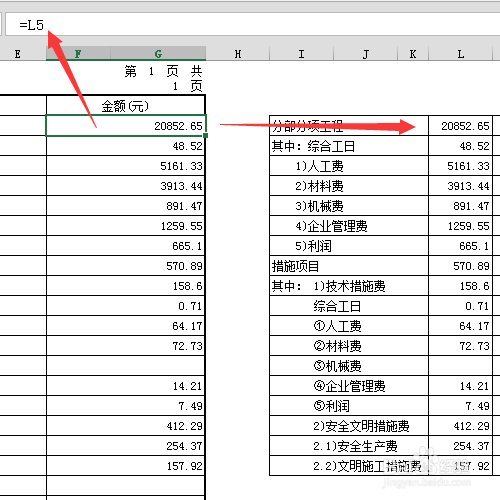Select column G header
Screen dimensions: 500x500
158,54
